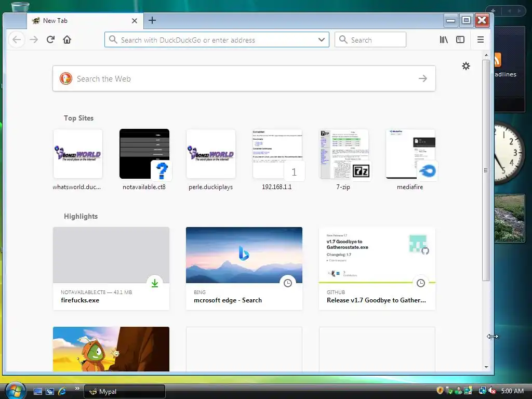Select the New Tab tab
Screen dimensions: 532x399
[x=85, y=21]
